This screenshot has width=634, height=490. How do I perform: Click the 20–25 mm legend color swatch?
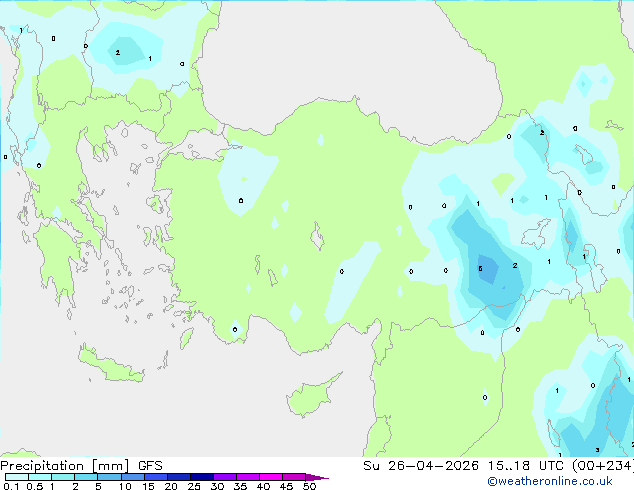(179, 477)
